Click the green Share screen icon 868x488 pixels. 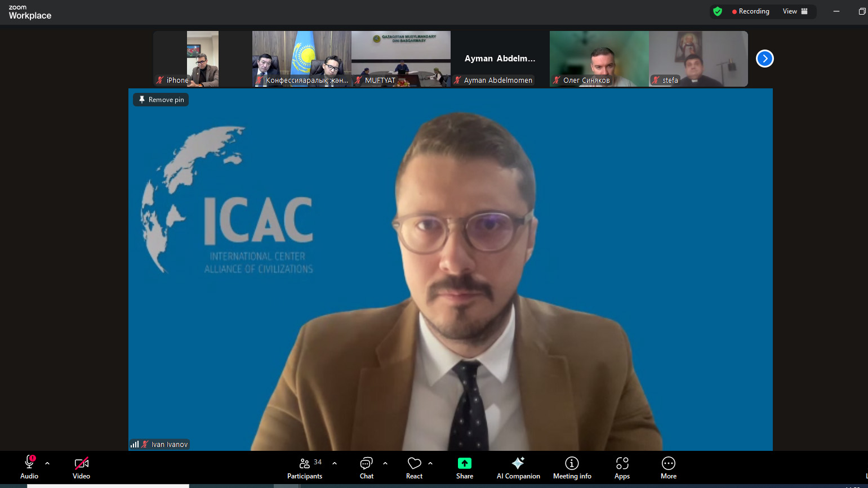tap(464, 463)
